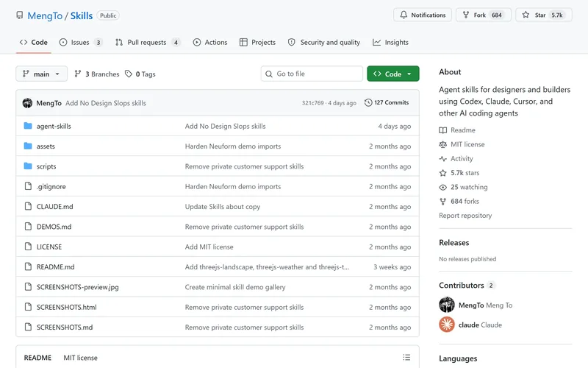Select the MIT license tab below file list
Viewport: 588px width, 368px height.
pyautogui.click(x=80, y=358)
